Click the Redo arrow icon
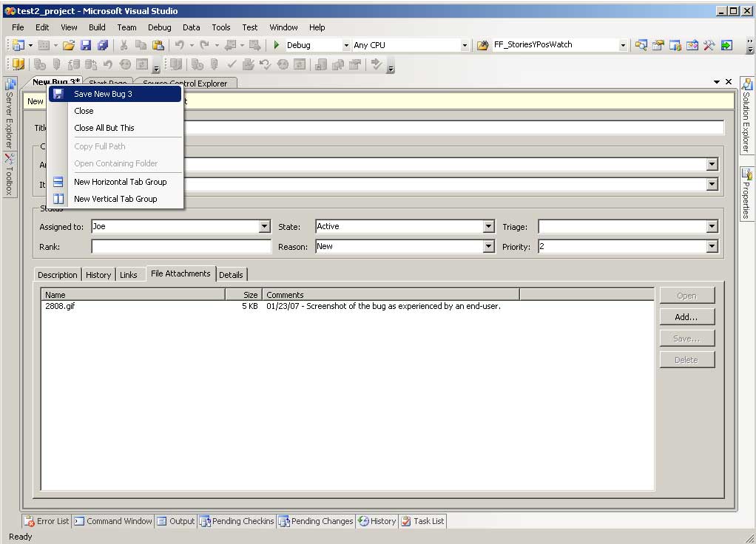 204,45
